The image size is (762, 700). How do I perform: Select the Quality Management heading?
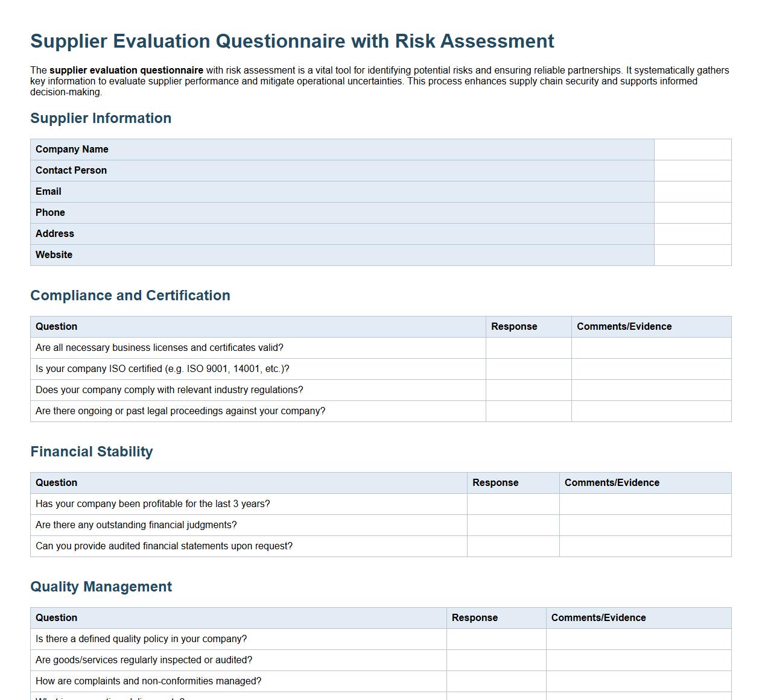[101, 586]
